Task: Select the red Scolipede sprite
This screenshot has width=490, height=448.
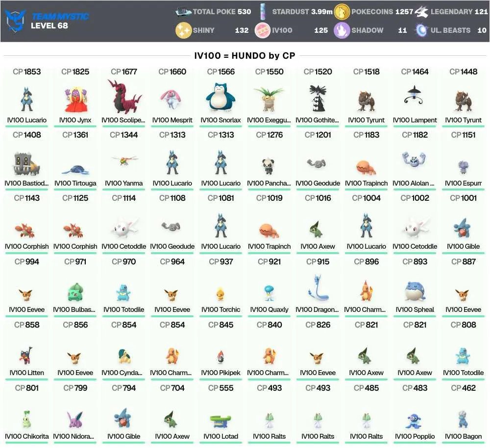Action: pos(124,96)
